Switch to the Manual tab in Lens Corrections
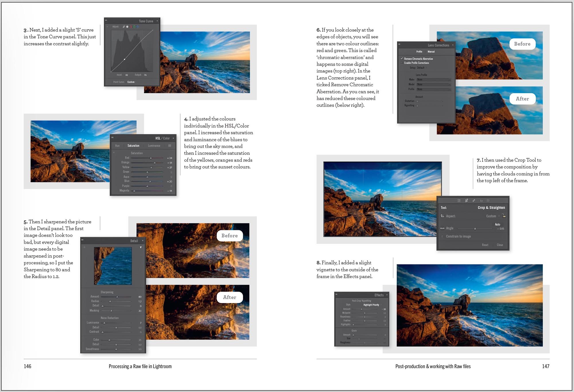 pyautogui.click(x=431, y=52)
